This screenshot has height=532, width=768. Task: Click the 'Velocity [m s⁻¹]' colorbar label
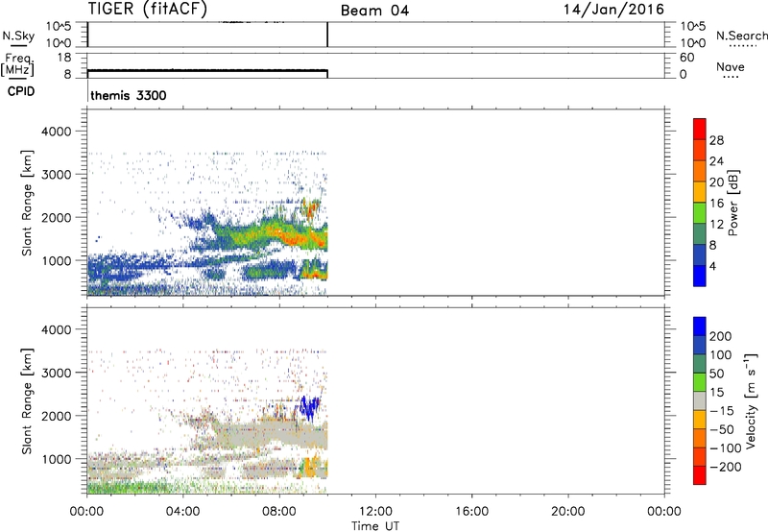pos(750,400)
